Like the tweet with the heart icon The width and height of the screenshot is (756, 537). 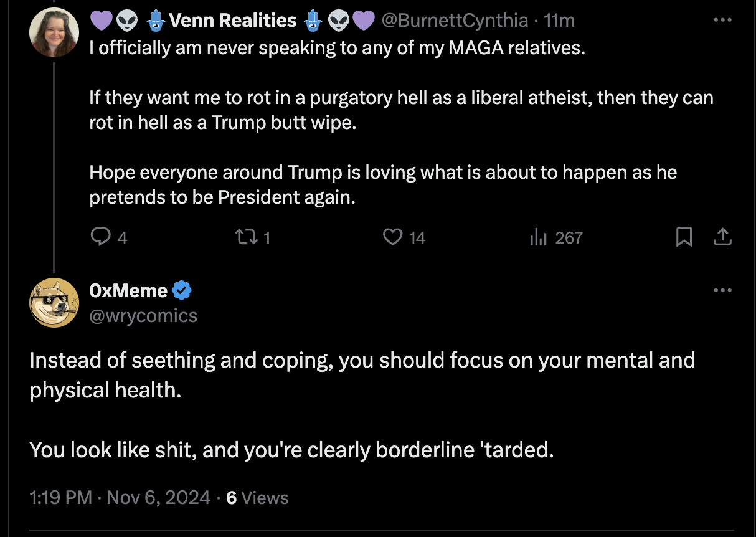[392, 237]
